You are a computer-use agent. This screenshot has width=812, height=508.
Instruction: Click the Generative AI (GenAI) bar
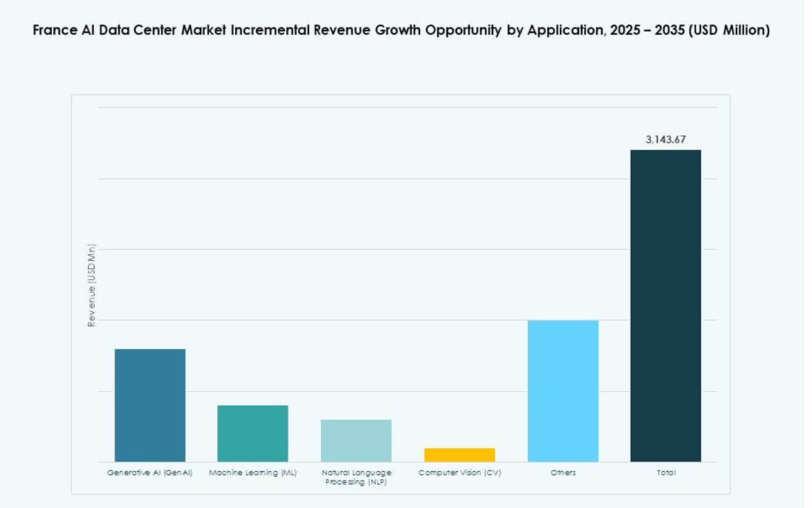pos(149,403)
